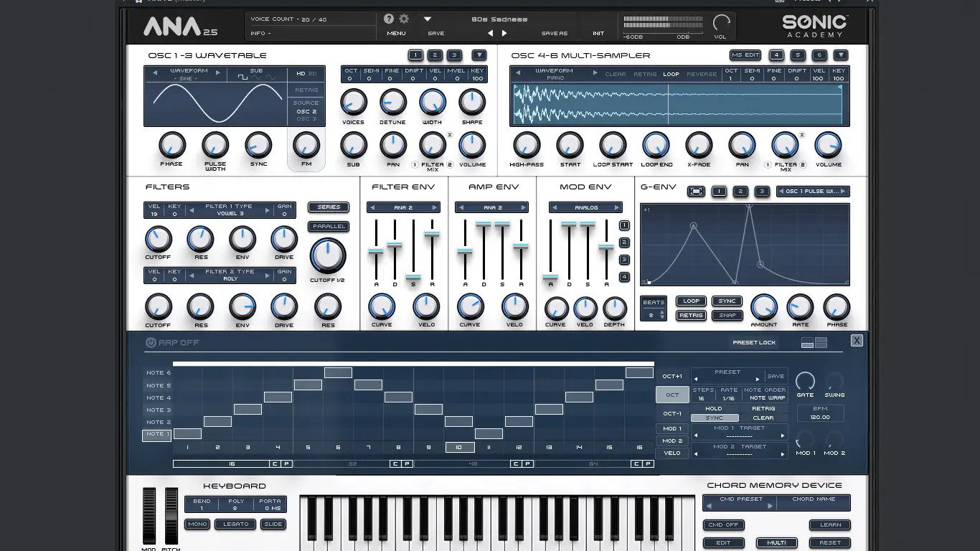980x551 pixels.
Task: Toggle sampler LOOP mode
Action: (672, 74)
